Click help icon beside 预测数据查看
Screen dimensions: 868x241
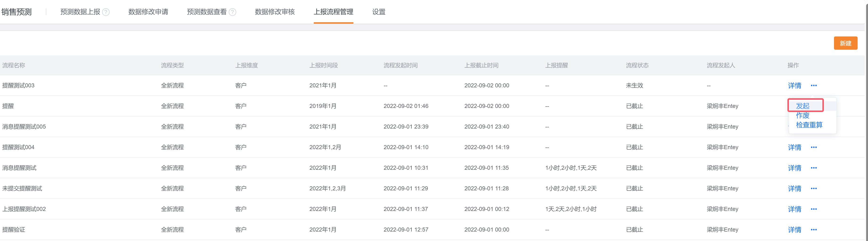click(232, 12)
